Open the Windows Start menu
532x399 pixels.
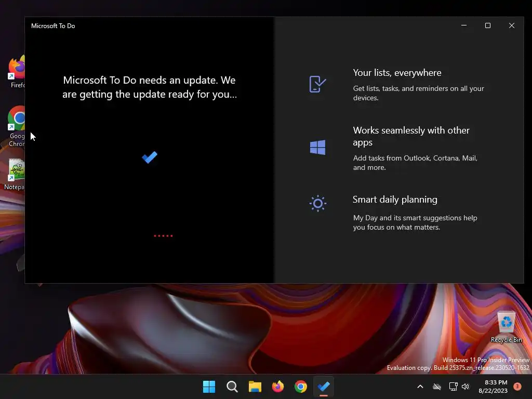coord(209,387)
